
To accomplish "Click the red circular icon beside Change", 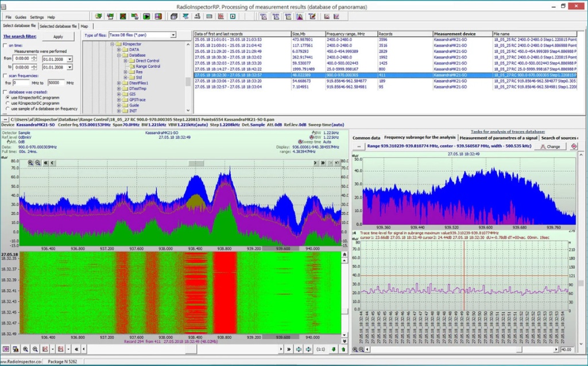I will 575,147.
